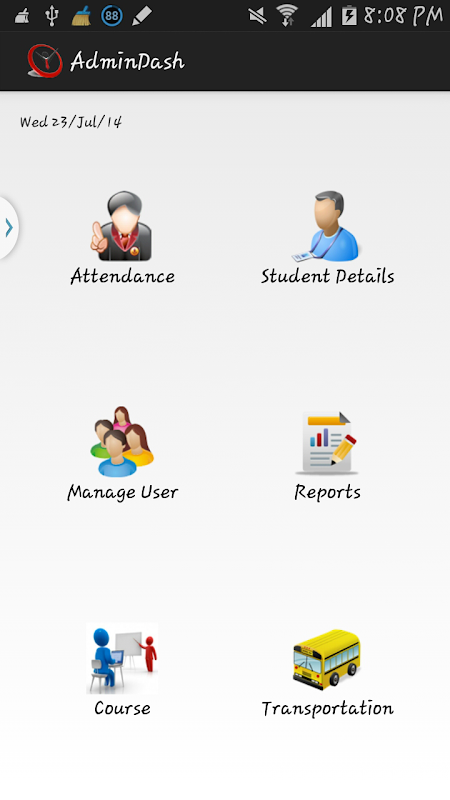The height and width of the screenshot is (800, 450).
Task: Open the Manage User group icon
Action: (122, 442)
